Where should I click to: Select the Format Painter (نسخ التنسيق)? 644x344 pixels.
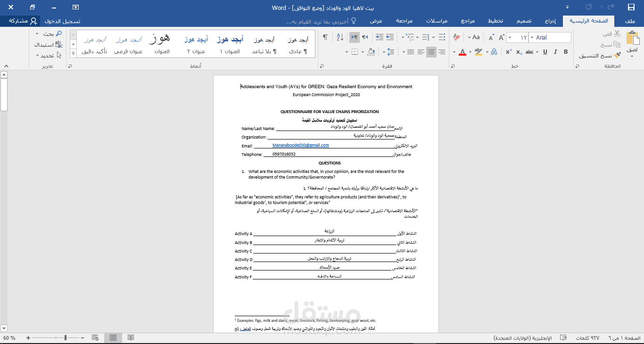pyautogui.click(x=617, y=55)
